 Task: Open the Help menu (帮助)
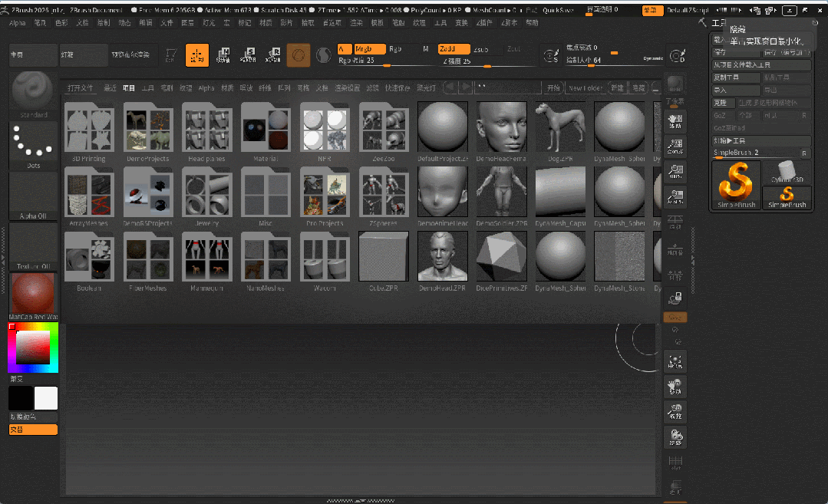pyautogui.click(x=532, y=23)
